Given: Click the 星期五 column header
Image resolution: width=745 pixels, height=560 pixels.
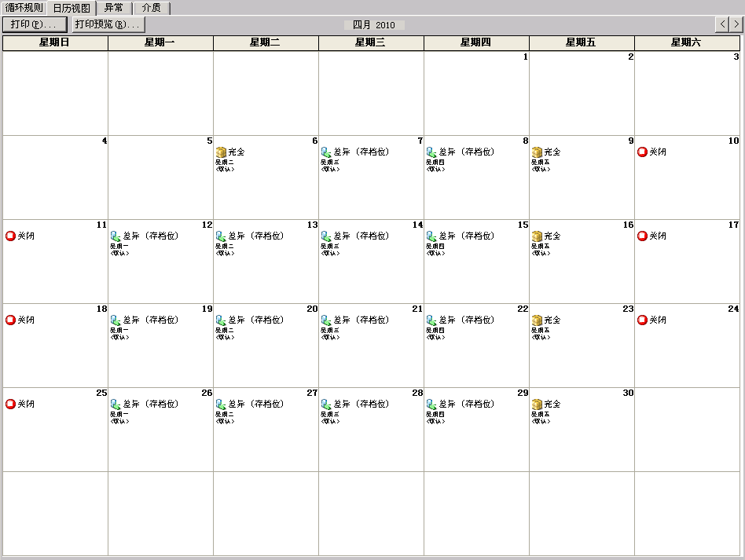Looking at the screenshot, I should [582, 42].
